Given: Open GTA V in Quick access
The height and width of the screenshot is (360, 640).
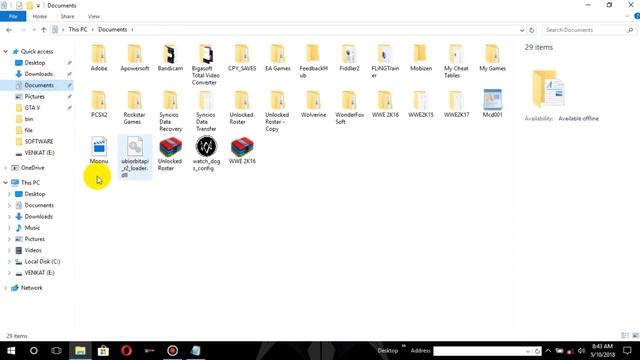Looking at the screenshot, I should [32, 108].
